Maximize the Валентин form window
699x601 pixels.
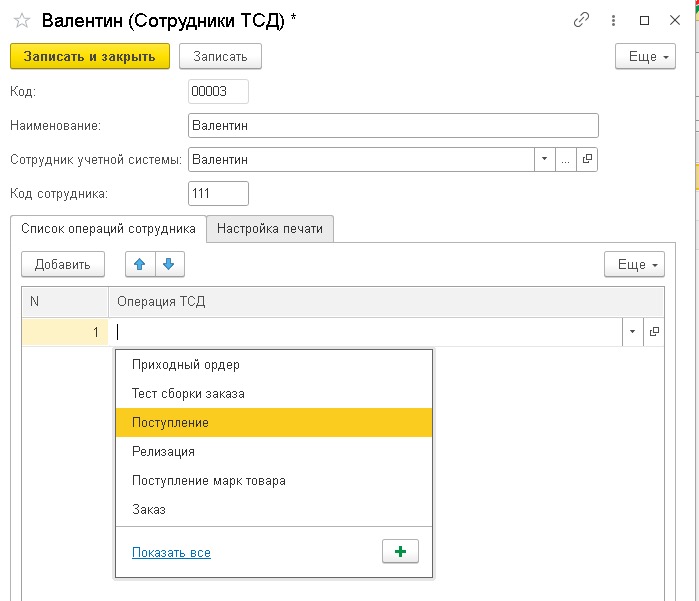tap(644, 21)
